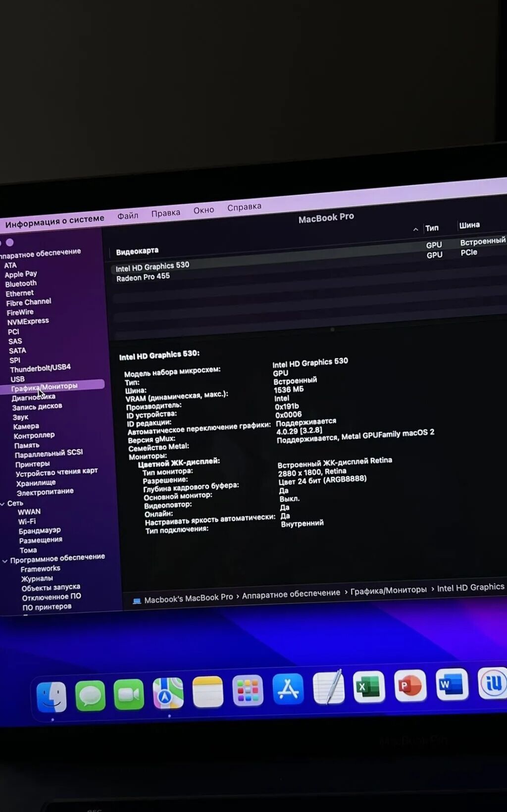Select Графика/Мониторы in sidebar
The image size is (507, 812).
click(x=51, y=387)
